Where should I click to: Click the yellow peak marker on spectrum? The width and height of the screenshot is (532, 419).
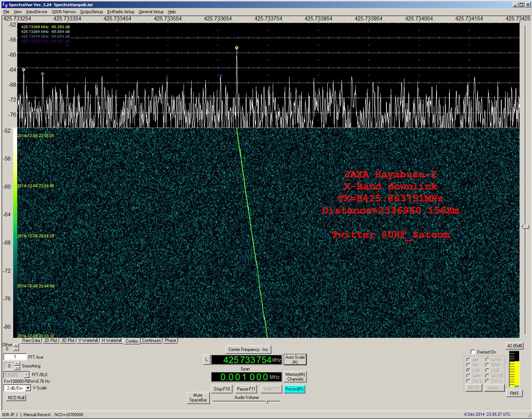tap(237, 48)
